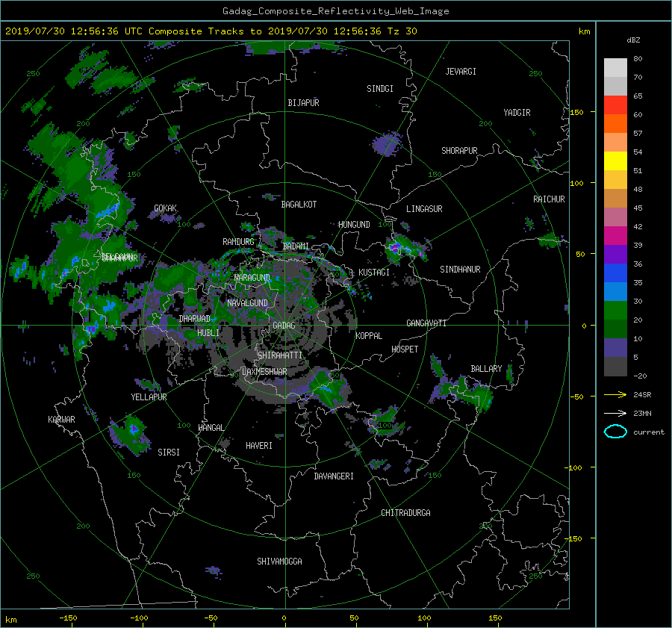Click the 150 tick on right km axis
This screenshot has height=628, width=672.
pyautogui.click(x=576, y=112)
